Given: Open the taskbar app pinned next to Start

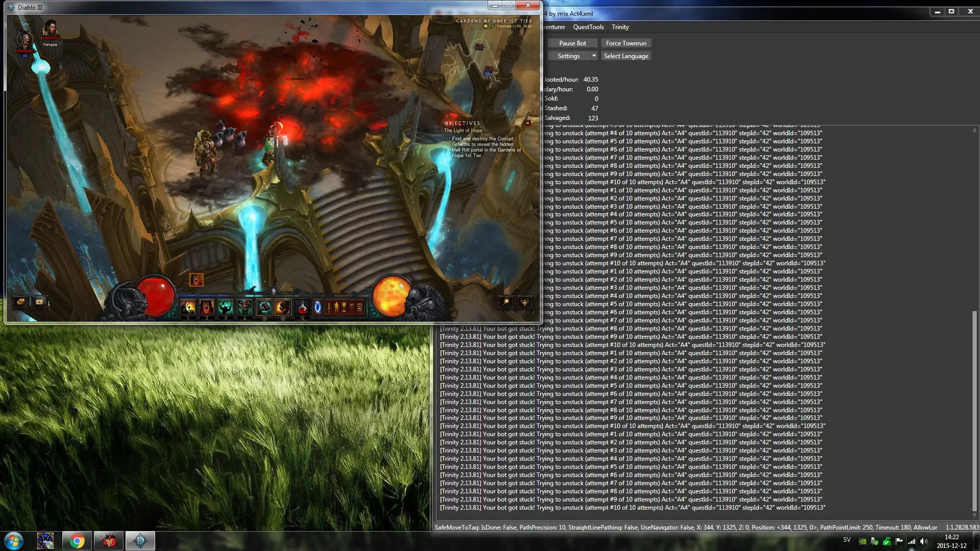Looking at the screenshot, I should coord(45,541).
